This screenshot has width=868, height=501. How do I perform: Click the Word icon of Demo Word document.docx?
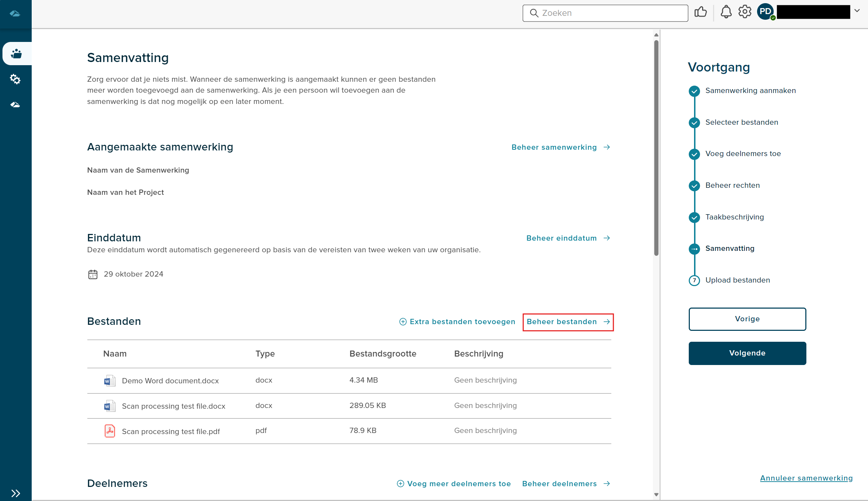[110, 381]
